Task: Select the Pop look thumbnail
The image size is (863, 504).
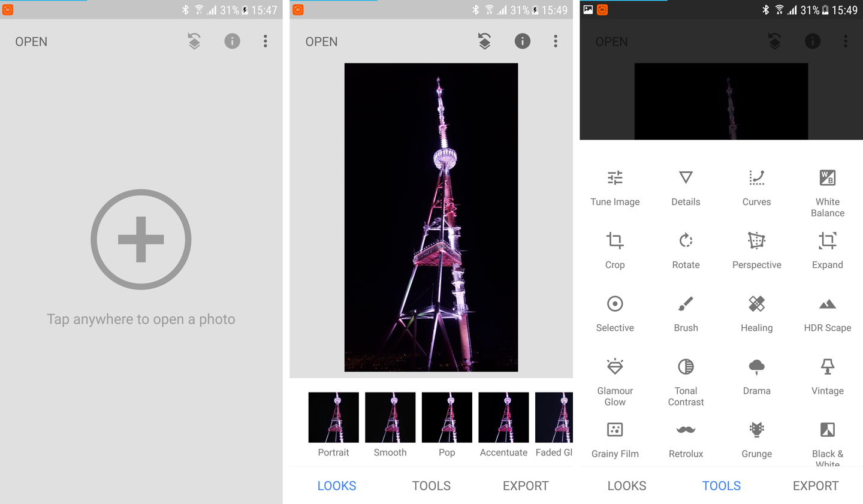Action: click(x=446, y=418)
